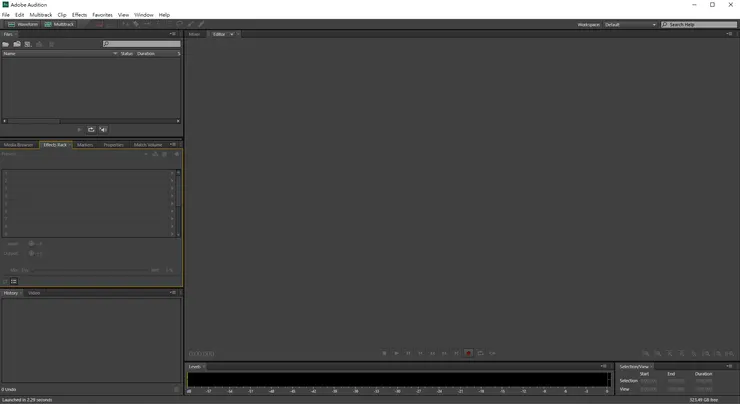Click the Levels panel tab
740x404 pixels.
(x=195, y=367)
